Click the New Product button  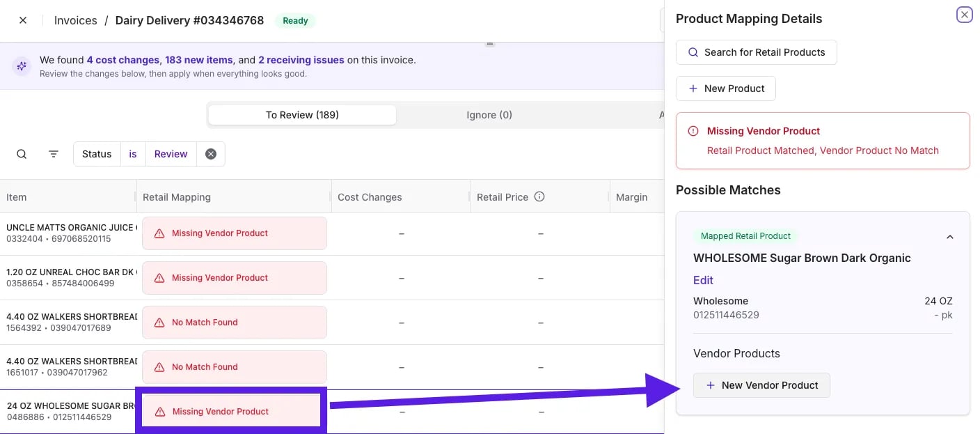pyautogui.click(x=726, y=88)
